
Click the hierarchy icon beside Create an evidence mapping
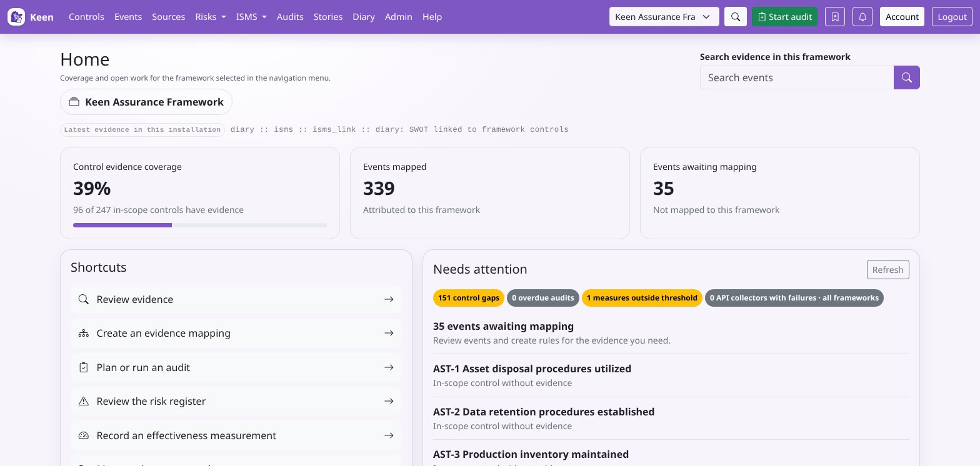coord(83,333)
